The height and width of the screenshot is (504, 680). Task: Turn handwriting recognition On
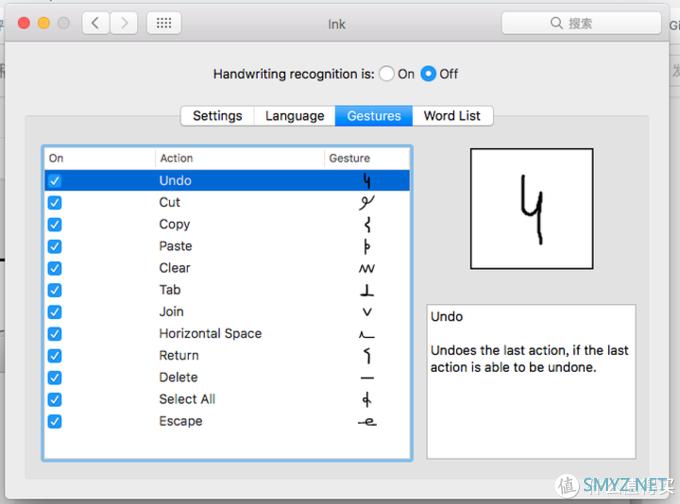(x=386, y=74)
